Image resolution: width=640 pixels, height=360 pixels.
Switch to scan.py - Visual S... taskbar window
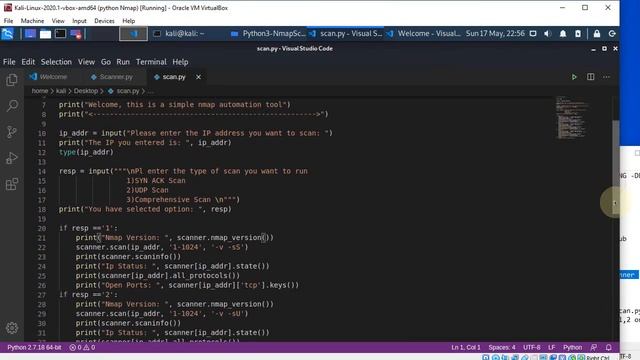[345, 33]
